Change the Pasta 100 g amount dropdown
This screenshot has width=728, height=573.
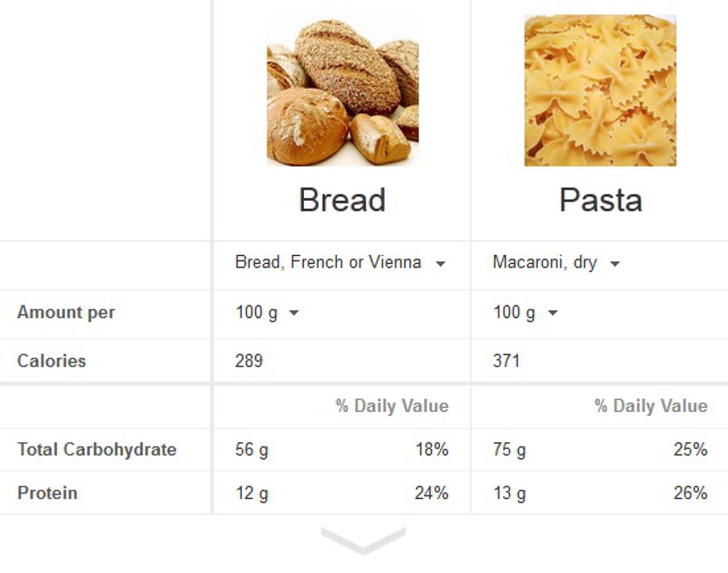click(x=525, y=312)
